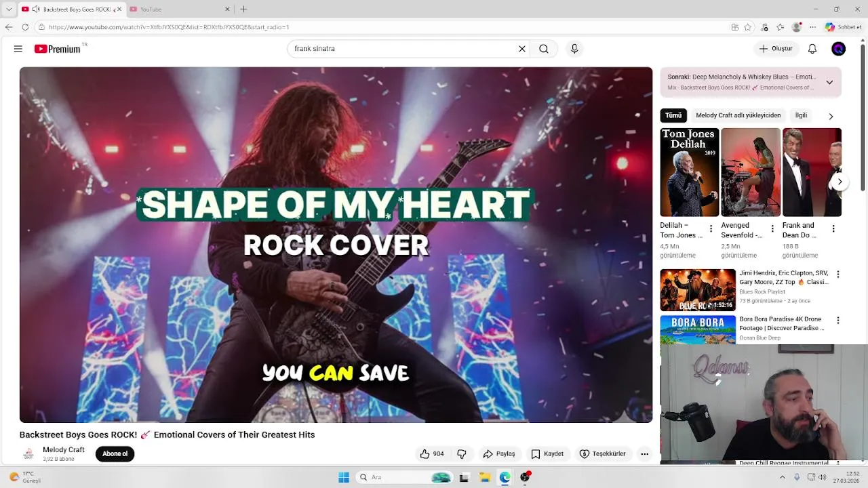
Task: Open the Bora Bora Paradise 4K Drone title
Action: 782,323
